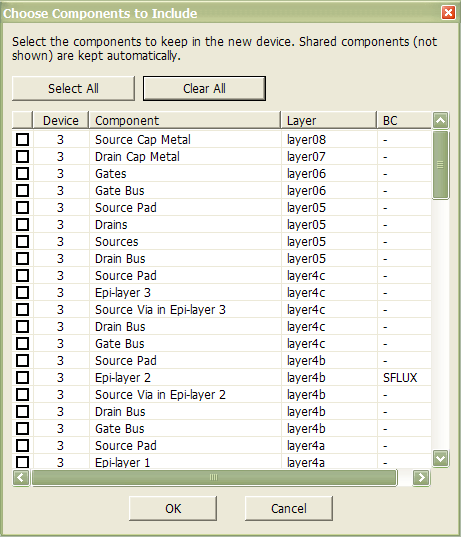The height and width of the screenshot is (537, 461).
Task: Enable the Gates component checkbox
Action: tap(23, 174)
